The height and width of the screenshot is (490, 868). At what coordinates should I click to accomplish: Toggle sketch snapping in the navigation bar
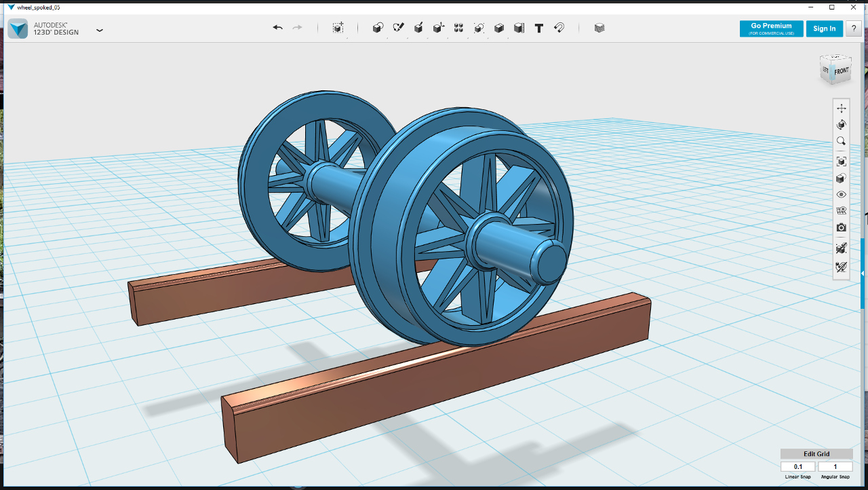pyautogui.click(x=842, y=267)
